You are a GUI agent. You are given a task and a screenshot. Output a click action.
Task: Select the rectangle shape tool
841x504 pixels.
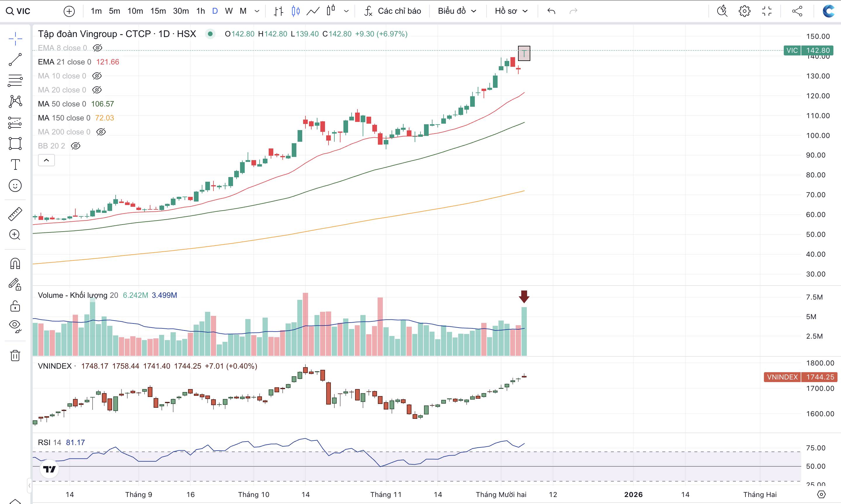click(x=15, y=144)
